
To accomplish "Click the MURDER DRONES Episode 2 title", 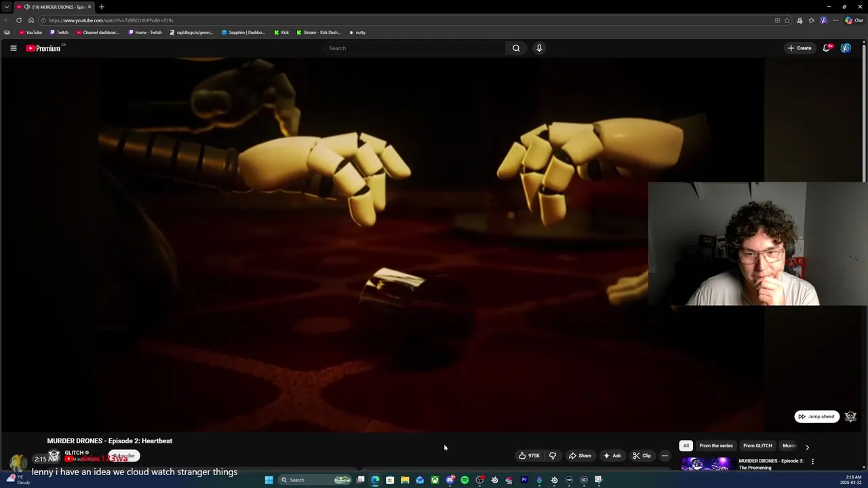I will (109, 441).
